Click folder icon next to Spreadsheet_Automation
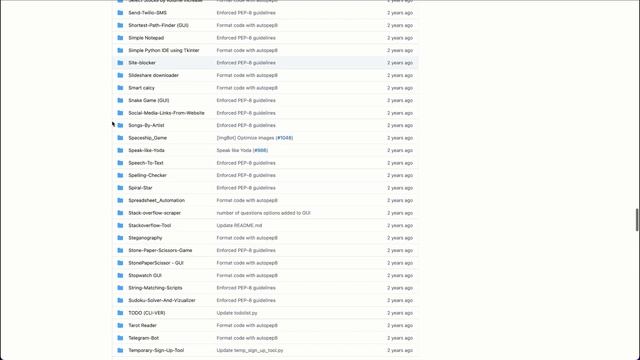640x360 pixels. click(x=120, y=200)
